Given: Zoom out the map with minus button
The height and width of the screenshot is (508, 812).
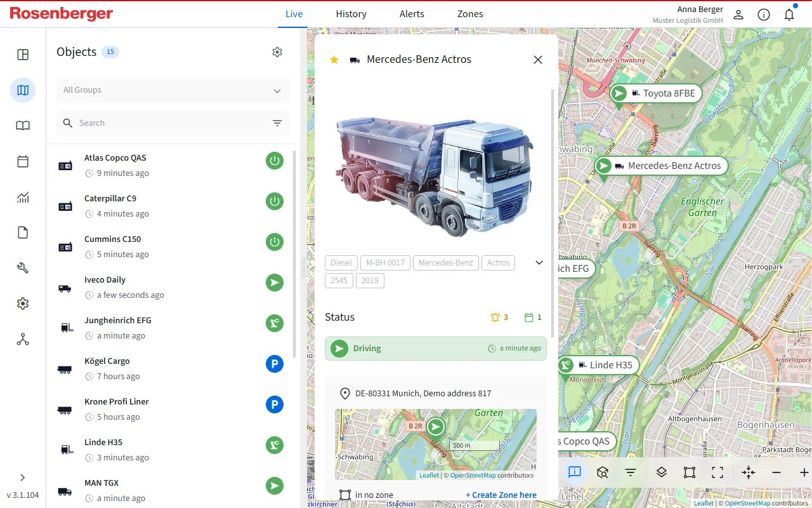Looking at the screenshot, I should pos(776,472).
